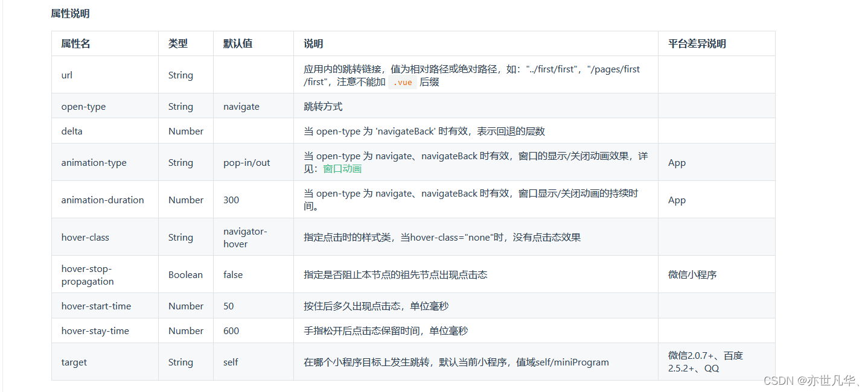
Task: Click the .vue inline code tag
Action: click(403, 83)
